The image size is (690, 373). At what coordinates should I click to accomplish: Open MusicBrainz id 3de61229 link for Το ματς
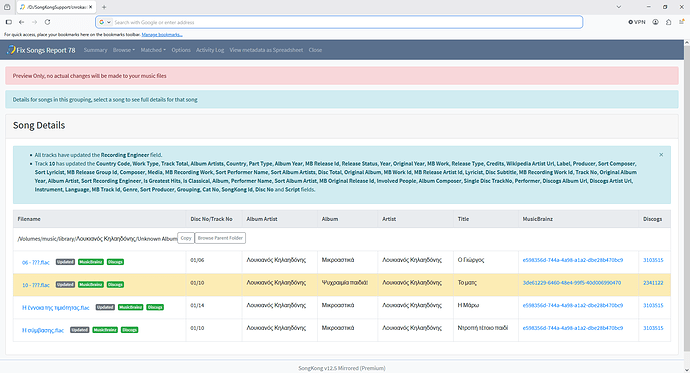(x=572, y=283)
